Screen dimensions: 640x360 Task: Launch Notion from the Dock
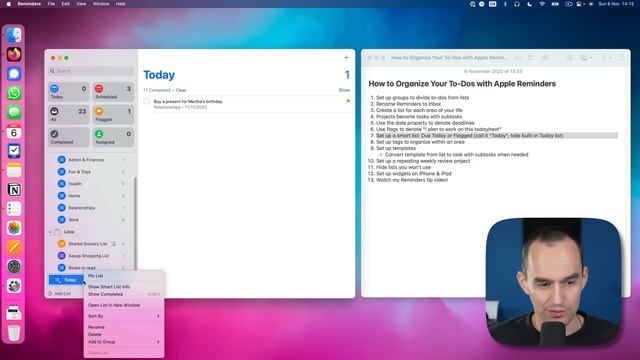coord(14,189)
